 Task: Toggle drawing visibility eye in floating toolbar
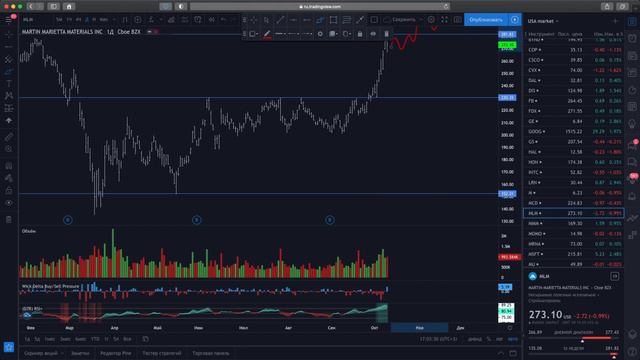373,34
